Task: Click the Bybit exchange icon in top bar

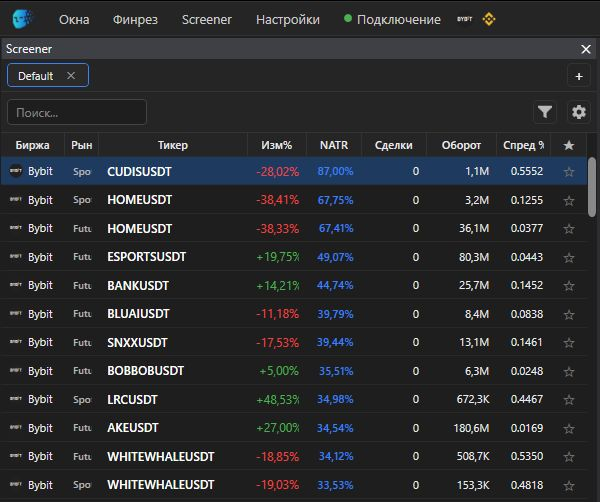Action: coord(464,19)
